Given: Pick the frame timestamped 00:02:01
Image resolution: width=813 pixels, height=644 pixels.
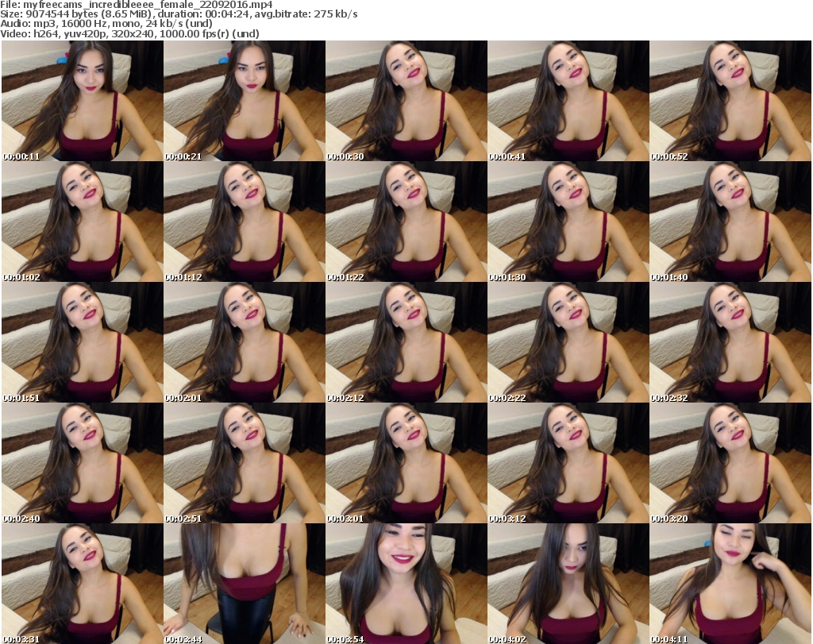Looking at the screenshot, I should [245, 342].
